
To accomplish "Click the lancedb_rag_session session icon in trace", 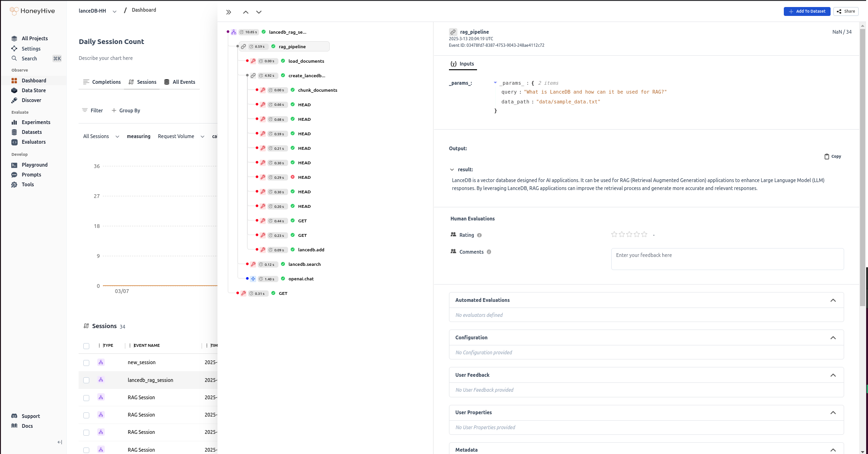I will [x=233, y=32].
